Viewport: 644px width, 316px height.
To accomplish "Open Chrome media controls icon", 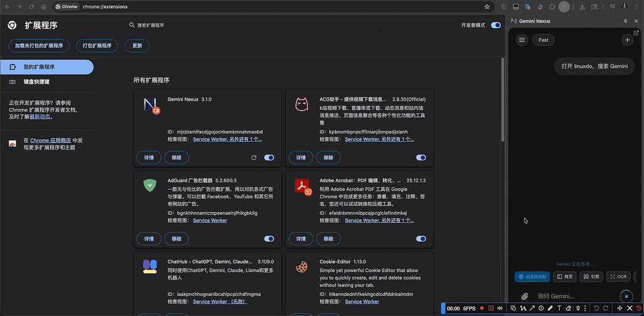I will point(613,6).
